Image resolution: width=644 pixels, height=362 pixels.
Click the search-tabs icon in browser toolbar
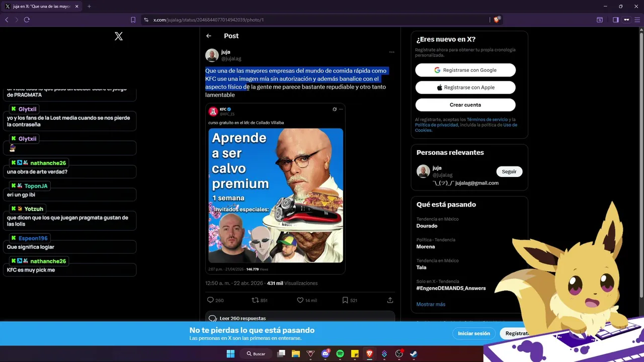(x=600, y=20)
